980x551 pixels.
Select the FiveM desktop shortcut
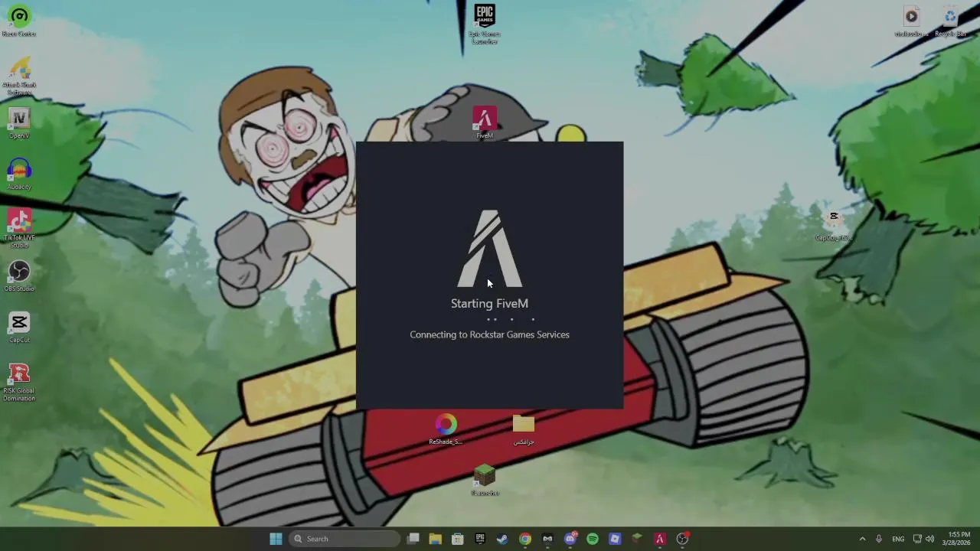click(485, 123)
